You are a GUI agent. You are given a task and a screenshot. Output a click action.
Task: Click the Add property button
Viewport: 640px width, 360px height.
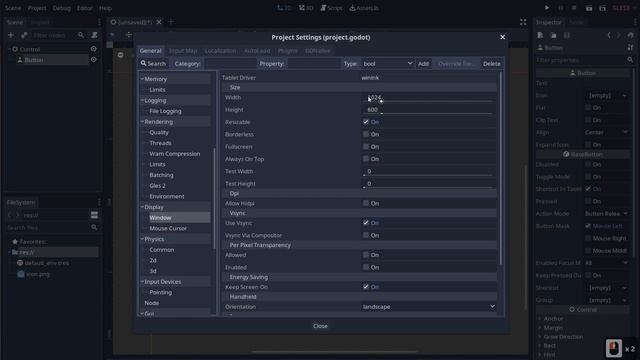pyautogui.click(x=423, y=64)
